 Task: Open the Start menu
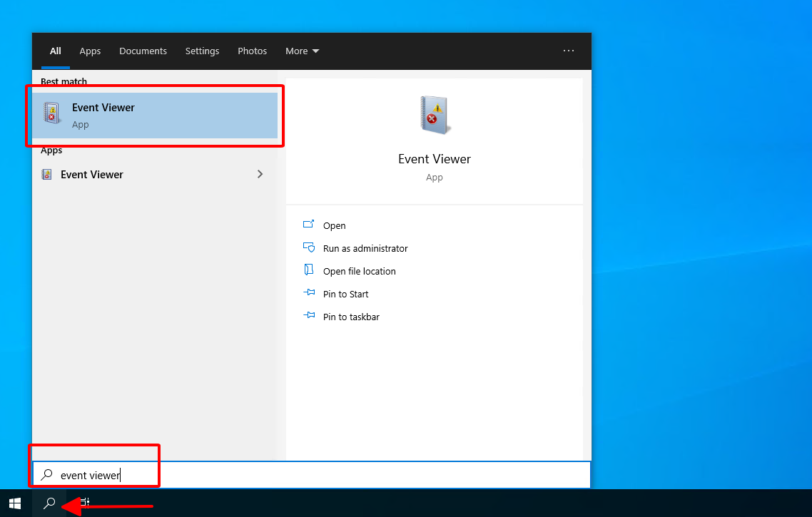(14, 503)
